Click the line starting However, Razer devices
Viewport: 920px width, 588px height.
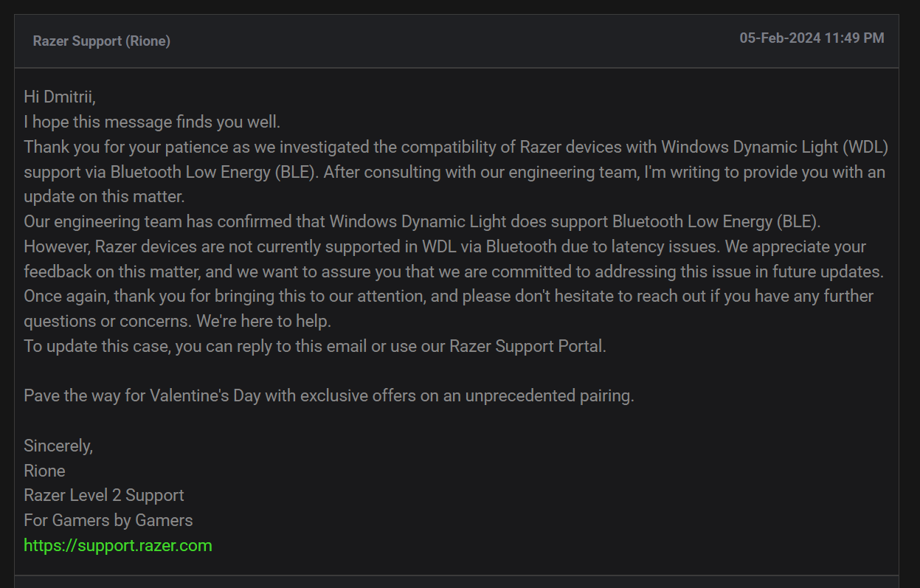(x=445, y=246)
